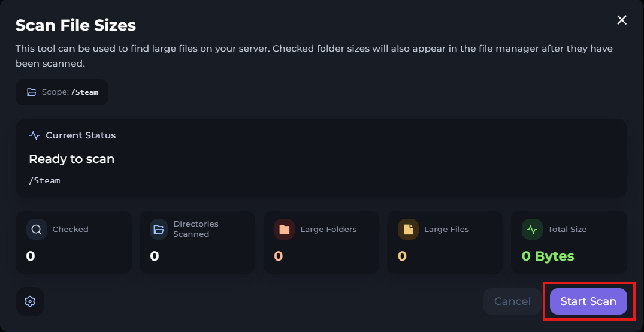Click the Current Status pulse icon
Image resolution: width=644 pixels, height=332 pixels.
(x=35, y=135)
